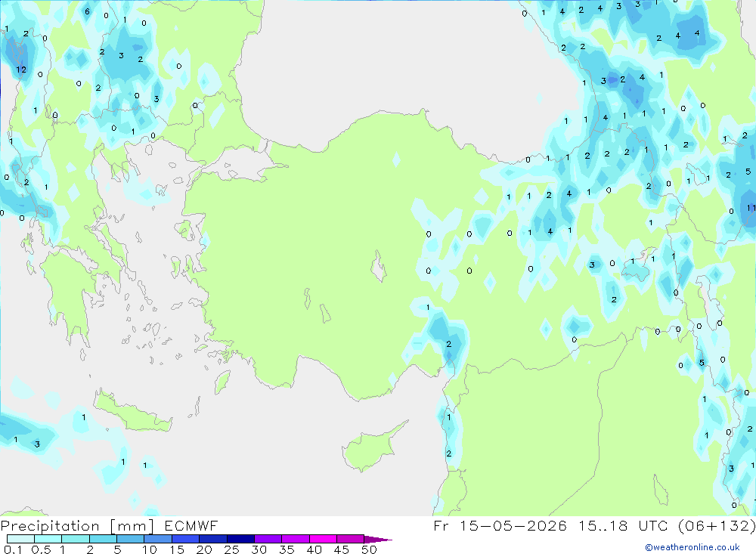The image size is (756, 554).
Task: Pick the 15–20 mm legend swatch
Action: point(186,539)
